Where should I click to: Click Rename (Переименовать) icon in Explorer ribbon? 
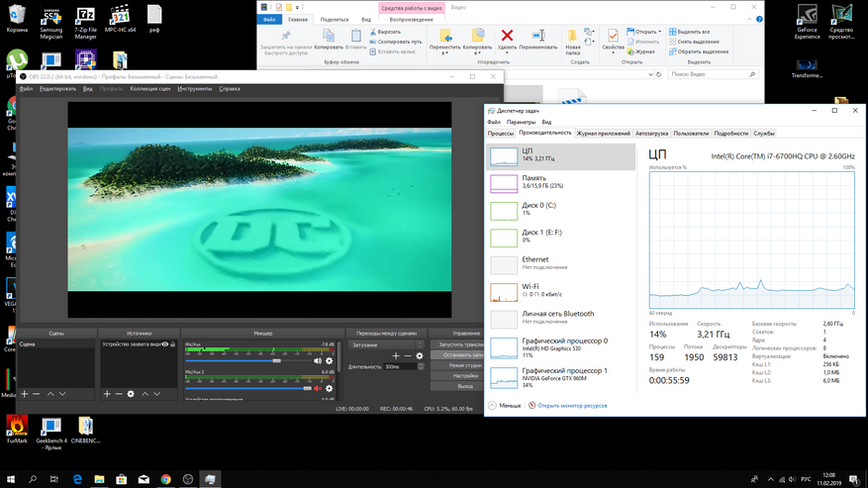coord(538,40)
